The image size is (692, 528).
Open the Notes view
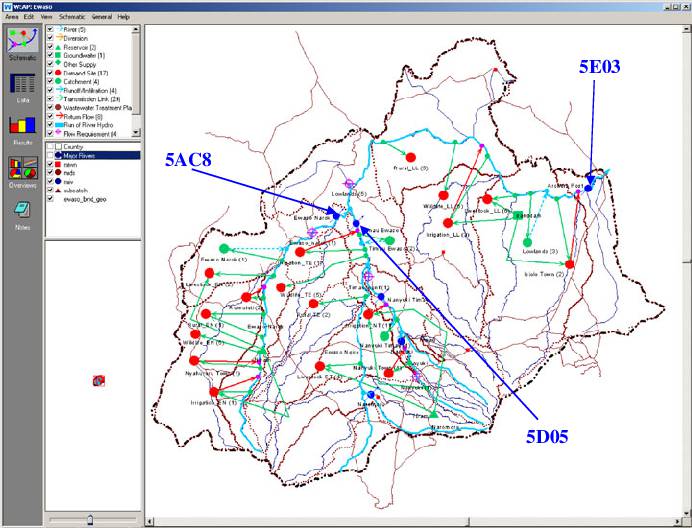22,211
